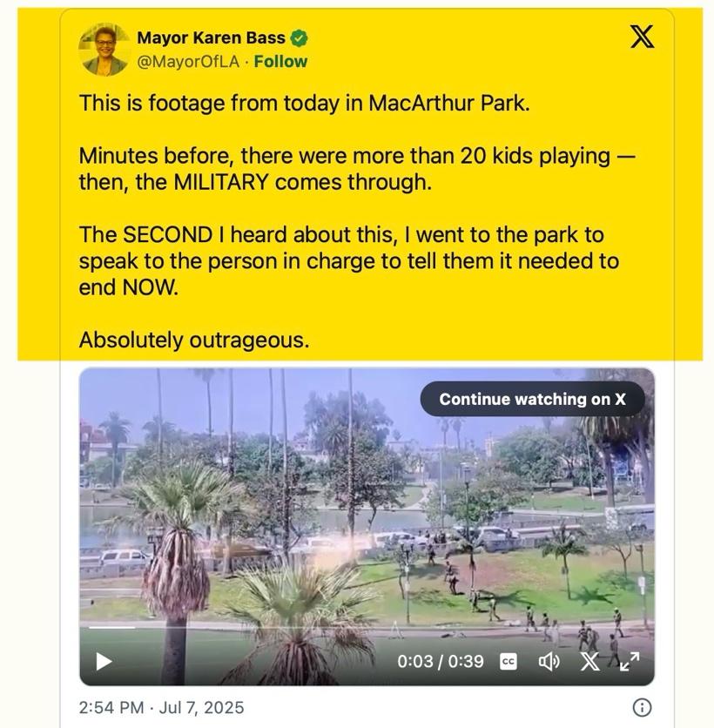Click the X logo in video controls

click(589, 661)
